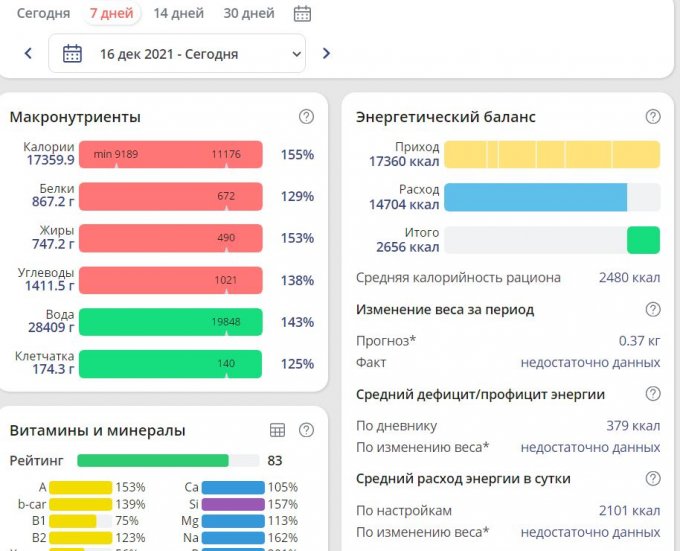Click the red Калории progress bar
The image size is (680, 551).
click(170, 154)
